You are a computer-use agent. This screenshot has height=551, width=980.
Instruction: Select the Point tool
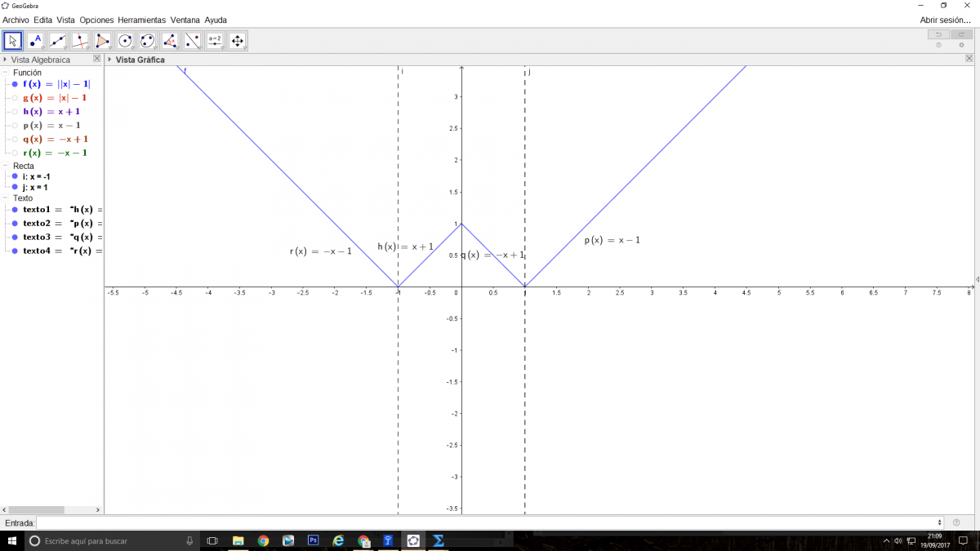(35, 41)
